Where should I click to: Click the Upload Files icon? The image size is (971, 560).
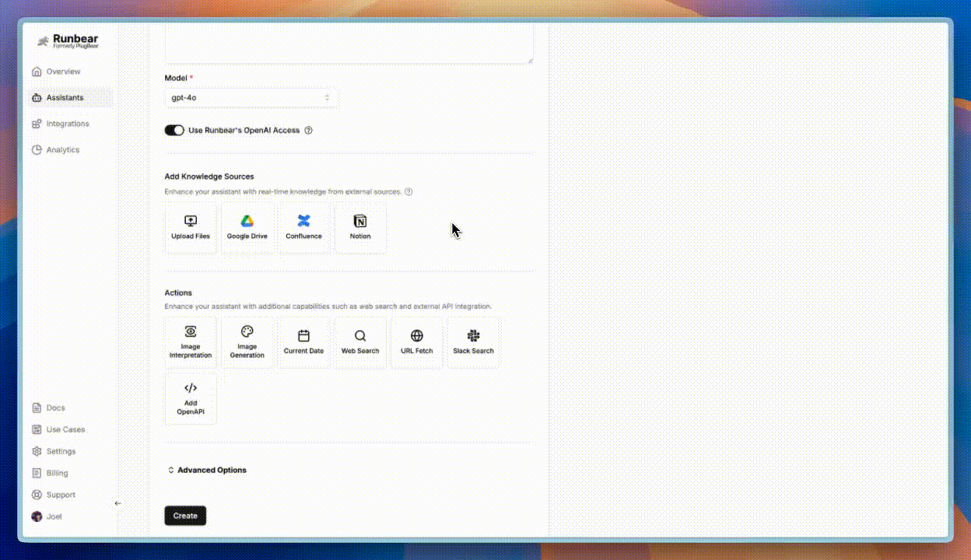(x=191, y=227)
